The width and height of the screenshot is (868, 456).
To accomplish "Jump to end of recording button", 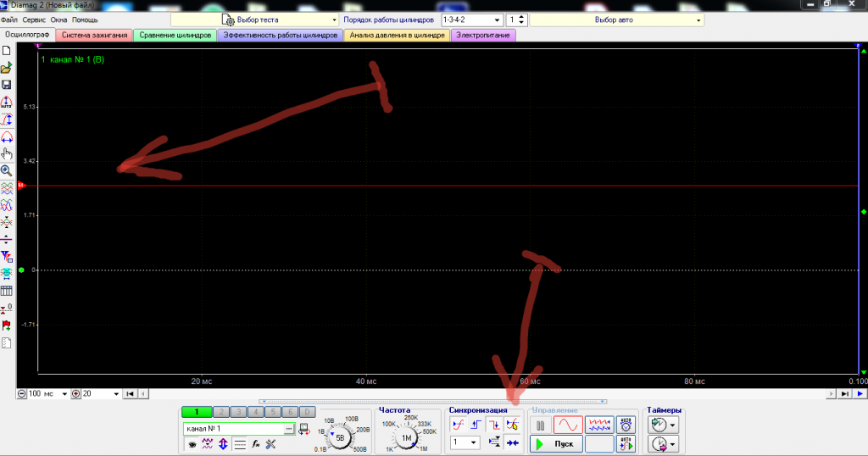I will [844, 394].
